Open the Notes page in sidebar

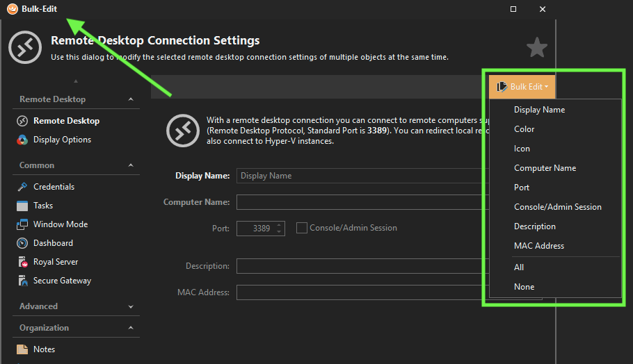tap(44, 349)
